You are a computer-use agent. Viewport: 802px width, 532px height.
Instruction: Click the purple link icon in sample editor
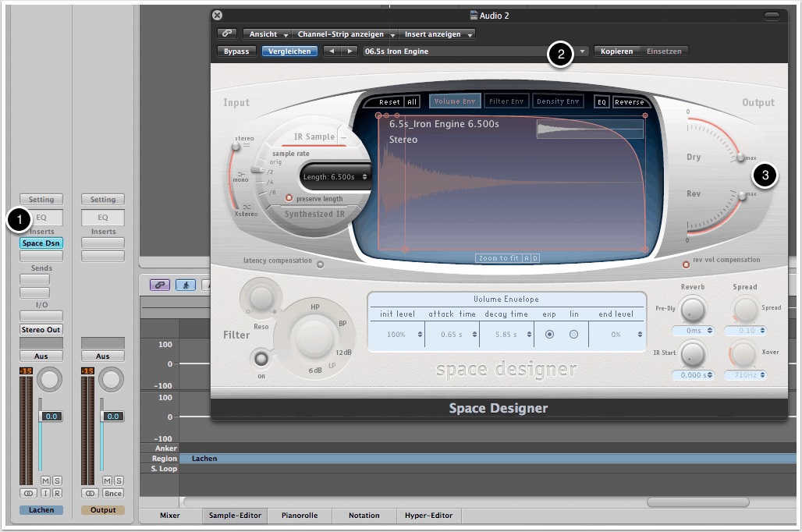click(160, 286)
